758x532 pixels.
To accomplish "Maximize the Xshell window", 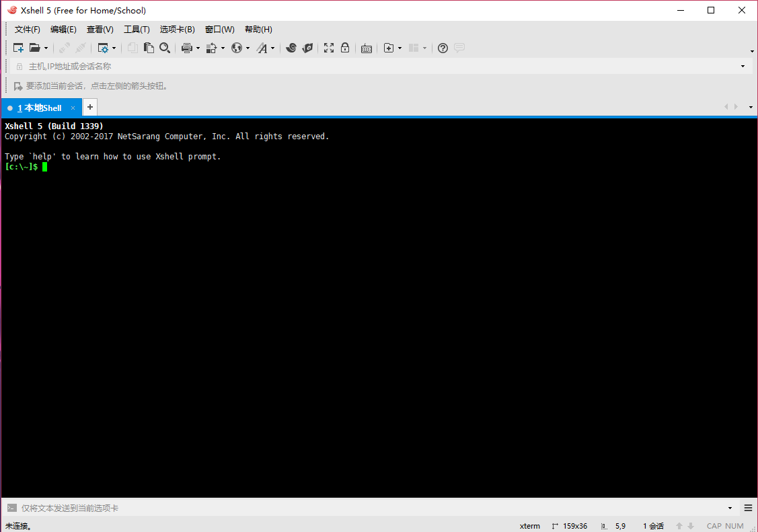I will point(711,10).
